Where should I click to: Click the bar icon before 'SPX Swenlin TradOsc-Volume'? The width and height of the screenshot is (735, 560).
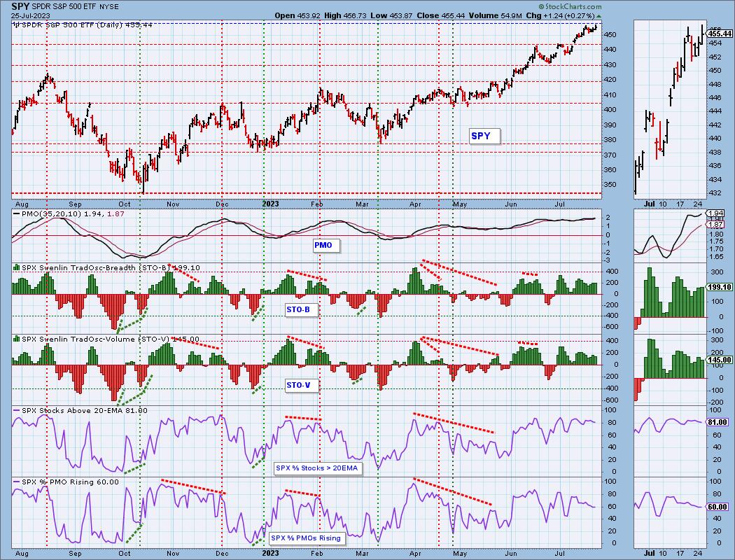pyautogui.click(x=16, y=339)
